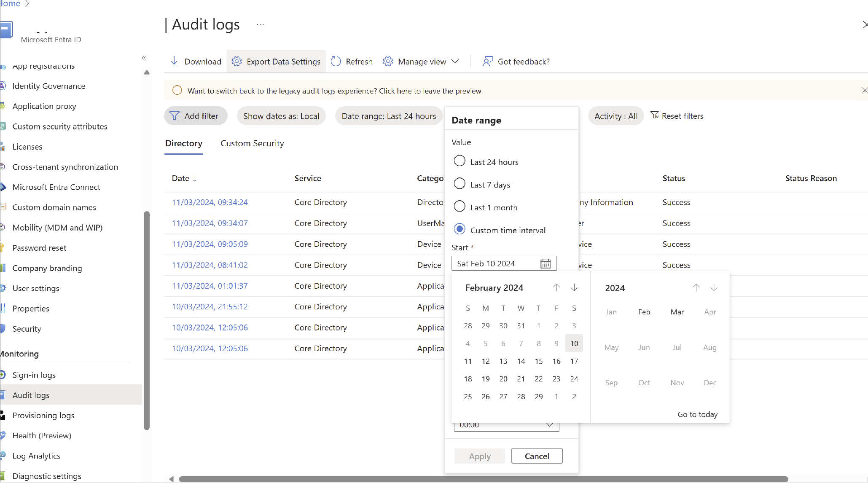Click the Cancel button
868x483 pixels.
(x=537, y=456)
